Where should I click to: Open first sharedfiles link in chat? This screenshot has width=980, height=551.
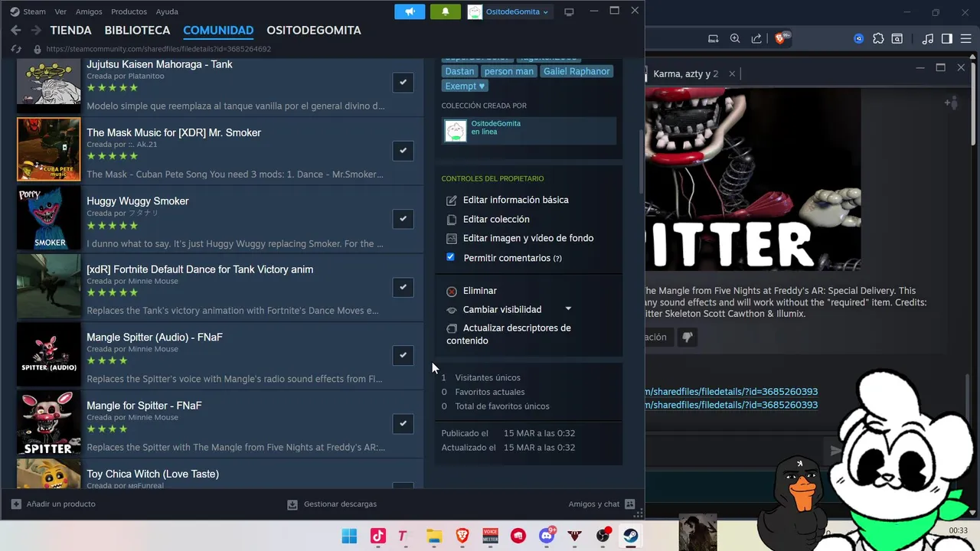tap(731, 392)
